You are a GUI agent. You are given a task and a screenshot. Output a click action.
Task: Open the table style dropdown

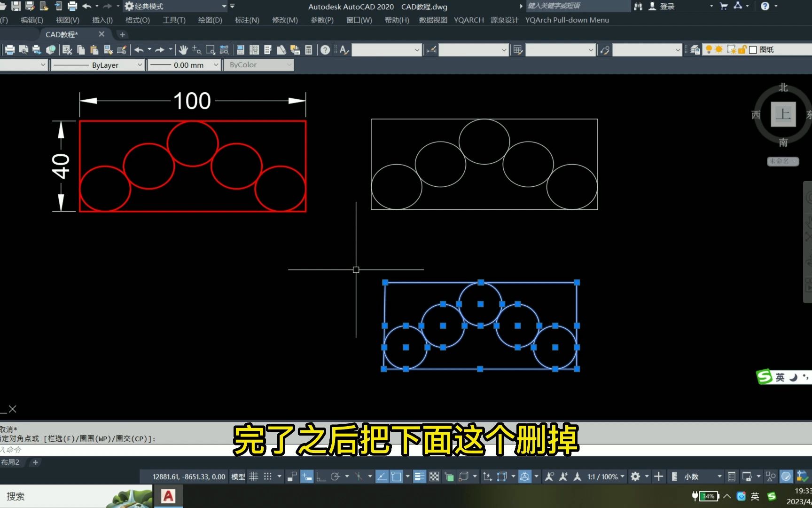560,50
